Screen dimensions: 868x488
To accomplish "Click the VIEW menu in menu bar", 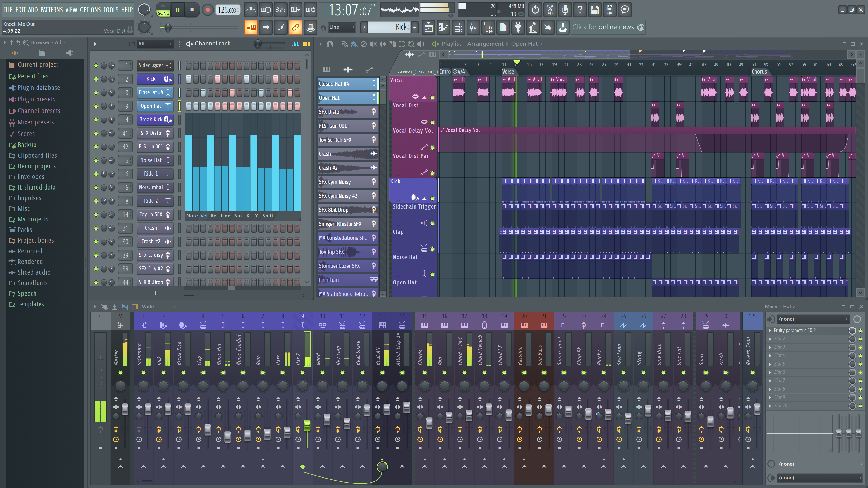I will [x=71, y=9].
